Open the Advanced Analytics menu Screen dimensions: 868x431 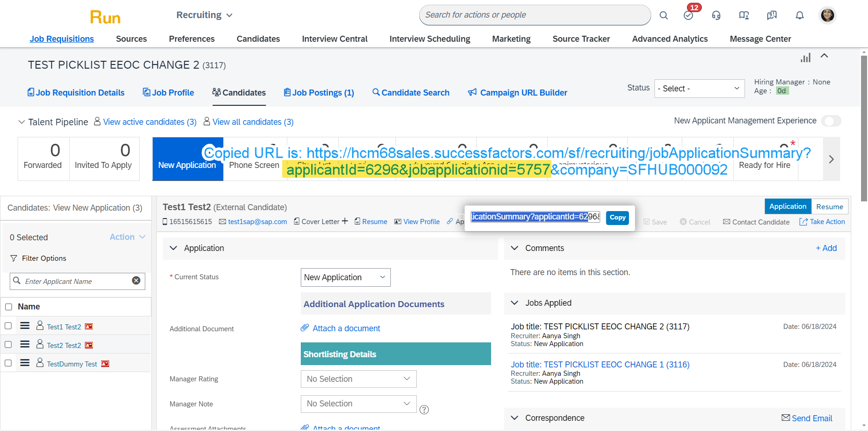670,39
